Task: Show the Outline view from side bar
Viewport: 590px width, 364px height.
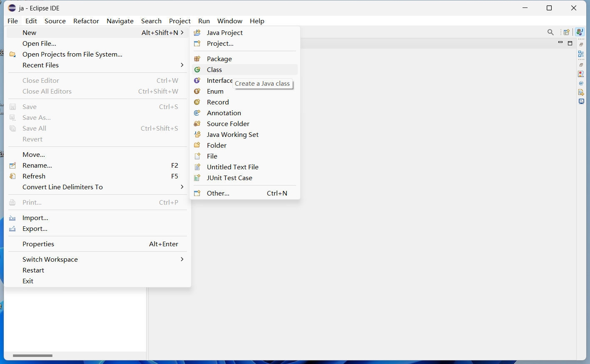Action: [581, 54]
